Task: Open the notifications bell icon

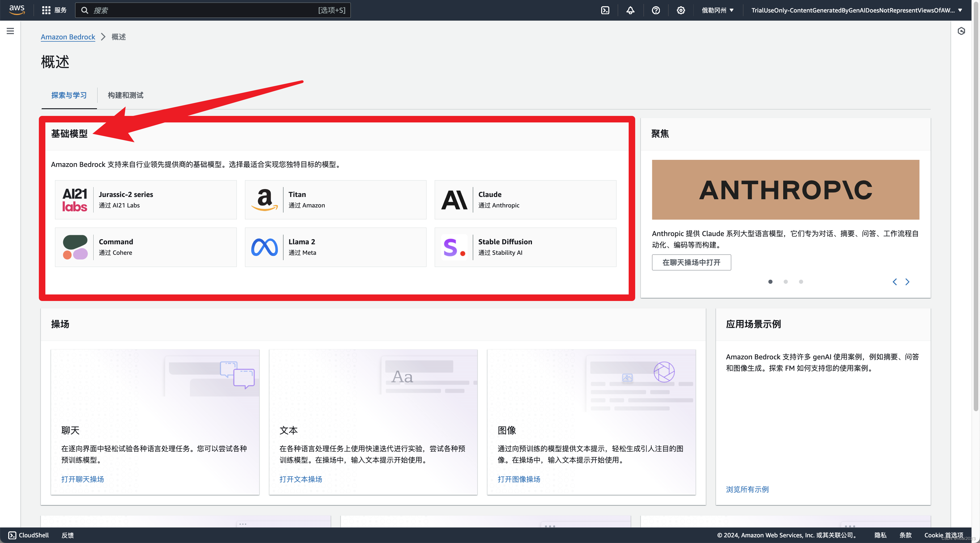Action: click(x=630, y=10)
